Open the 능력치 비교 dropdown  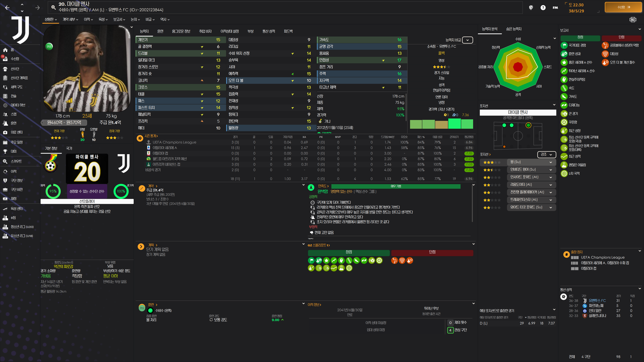point(467,40)
